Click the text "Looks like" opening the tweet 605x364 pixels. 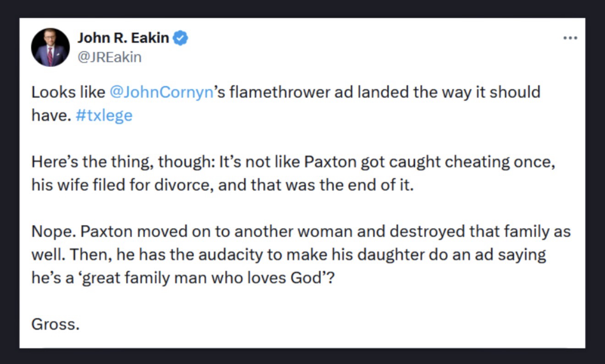68,92
